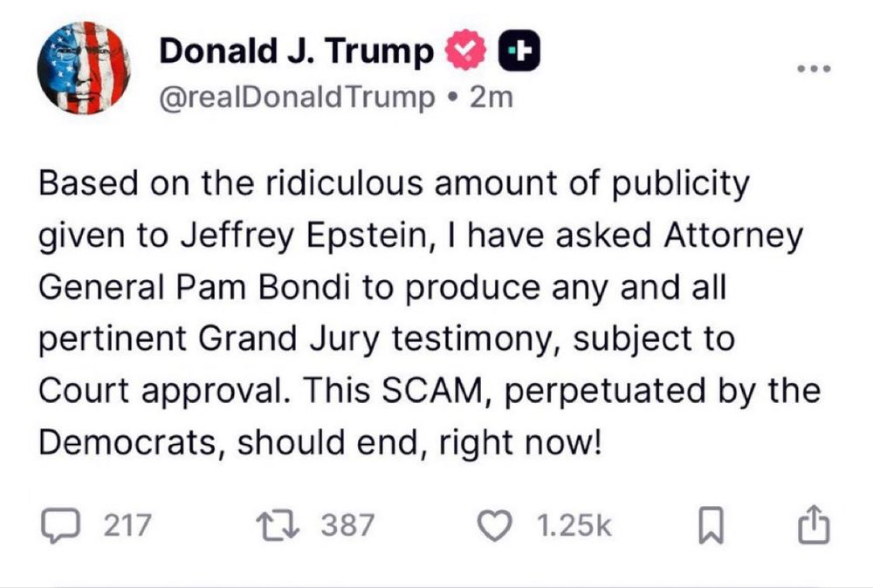Open the three-dot more options menu

(x=814, y=69)
